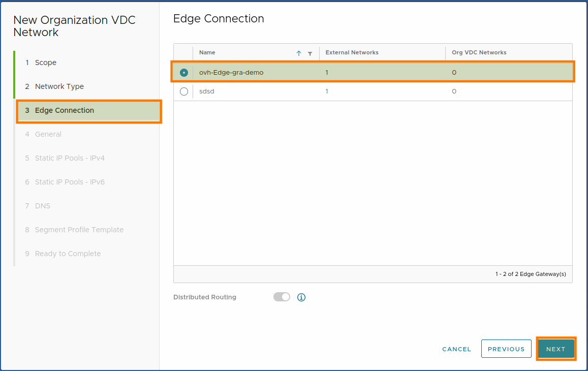Select the sdsd edge gateway radio button

183,91
